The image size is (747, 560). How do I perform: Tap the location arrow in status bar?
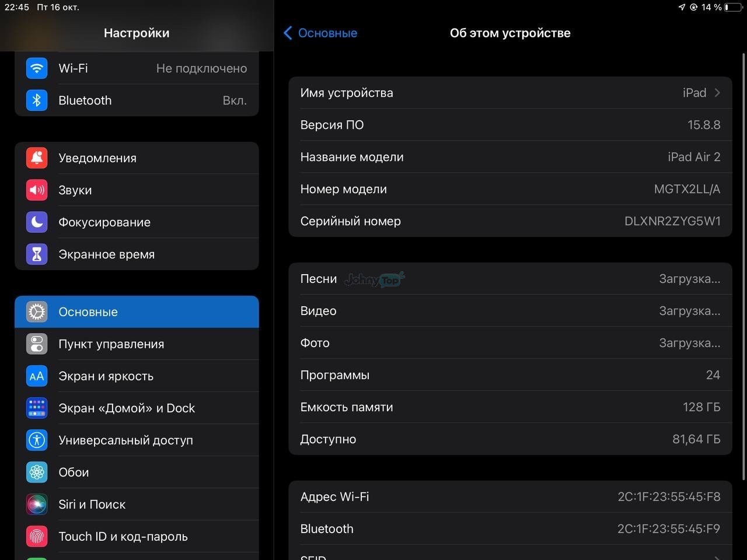click(x=682, y=7)
